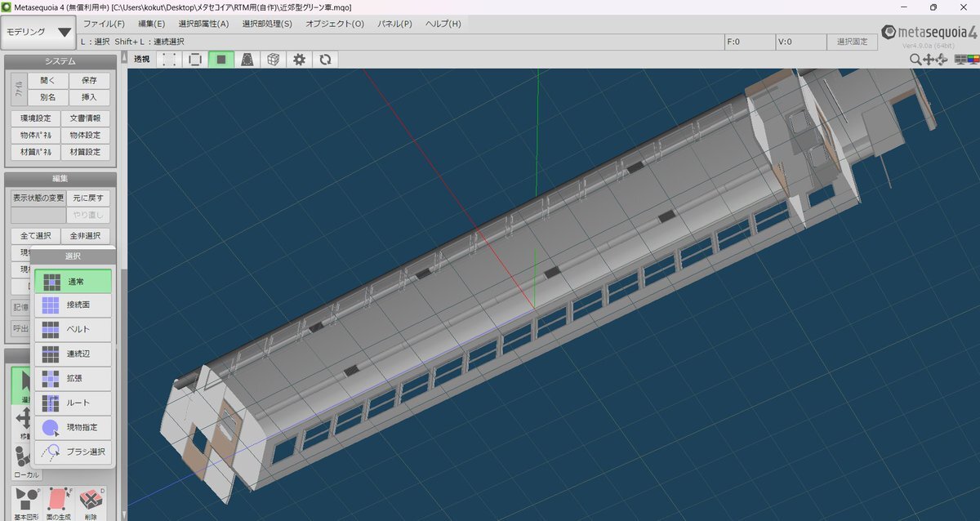980x521 pixels.
Task: Choose 通常 normal selection mode
Action: [73, 281]
